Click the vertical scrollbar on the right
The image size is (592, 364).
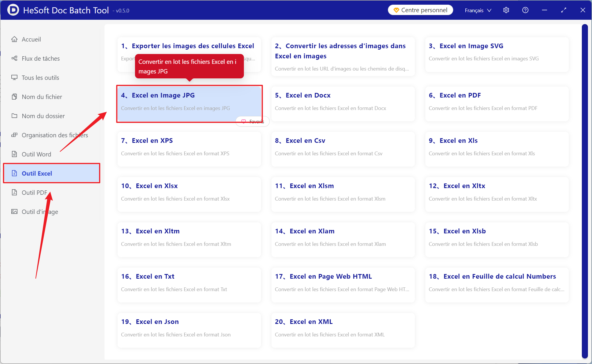[x=584, y=192]
